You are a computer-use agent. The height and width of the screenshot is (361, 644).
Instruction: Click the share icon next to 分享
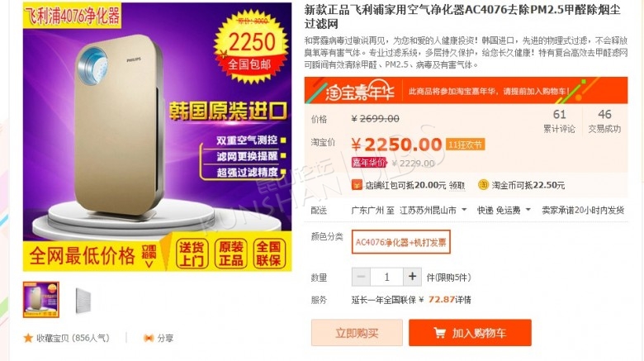tap(149, 338)
